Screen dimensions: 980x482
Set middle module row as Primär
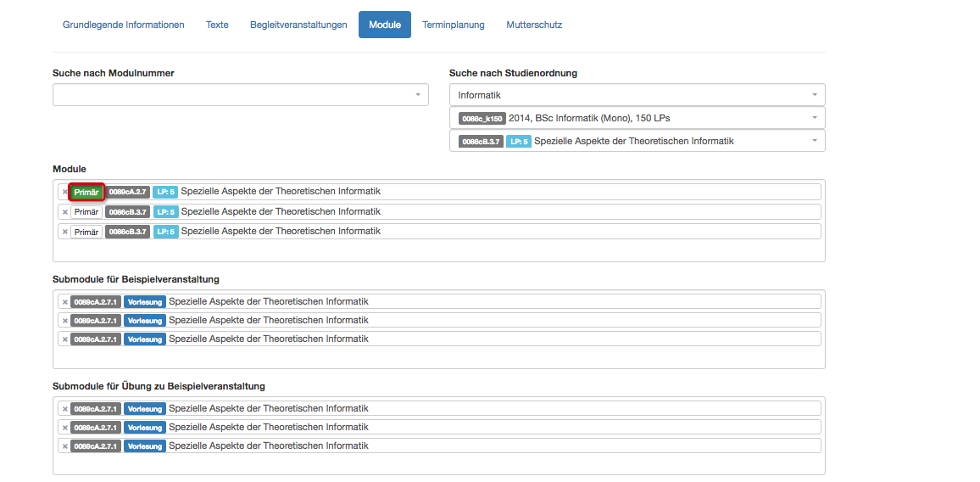[86, 212]
